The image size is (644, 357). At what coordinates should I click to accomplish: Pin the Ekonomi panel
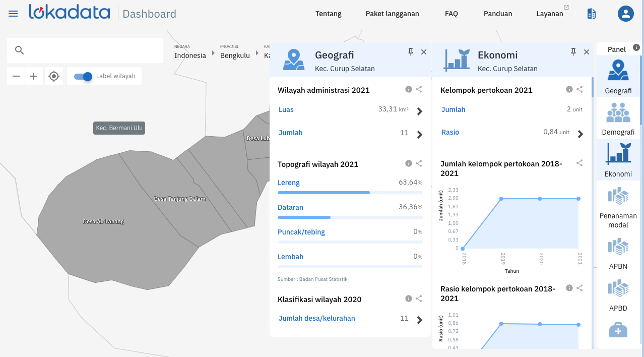(573, 51)
